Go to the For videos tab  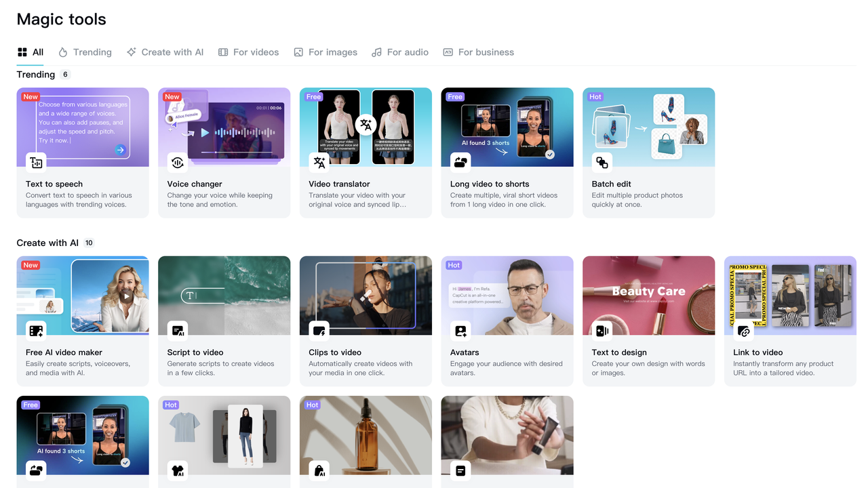point(248,52)
